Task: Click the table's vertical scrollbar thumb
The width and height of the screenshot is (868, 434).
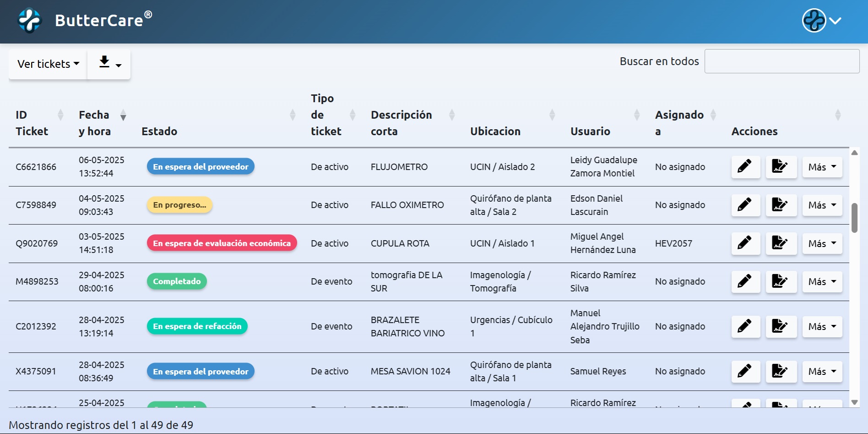Action: (x=854, y=218)
